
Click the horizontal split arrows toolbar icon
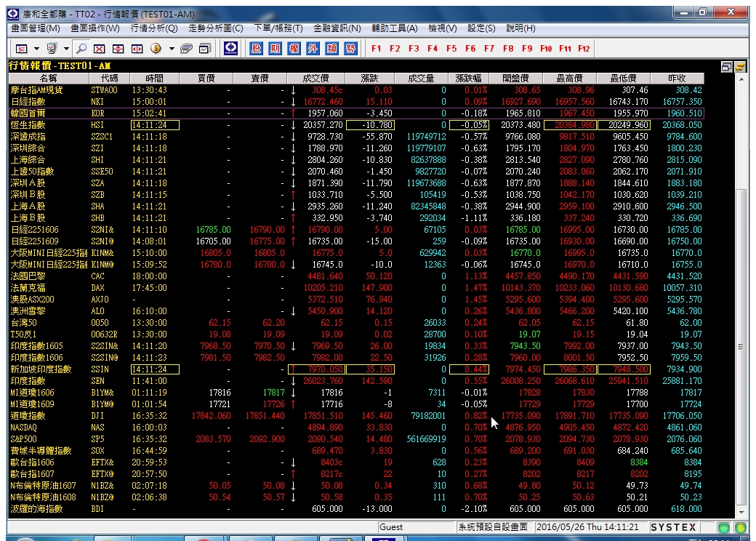[x=137, y=48]
